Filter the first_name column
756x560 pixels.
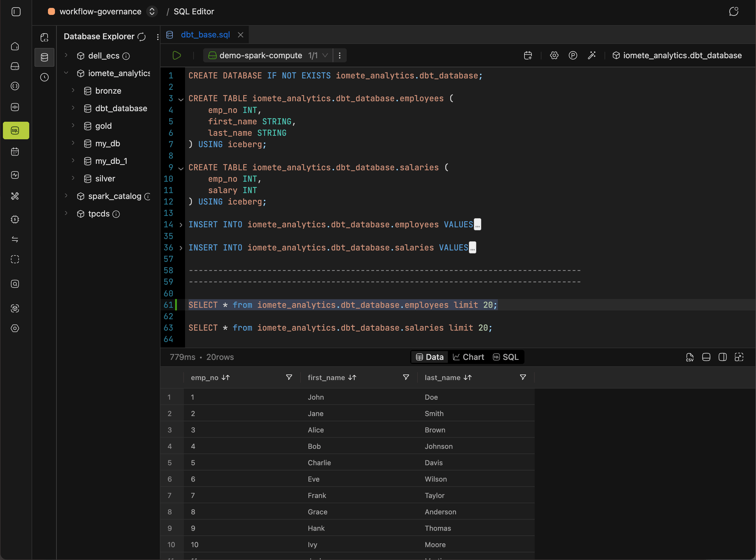(x=406, y=377)
